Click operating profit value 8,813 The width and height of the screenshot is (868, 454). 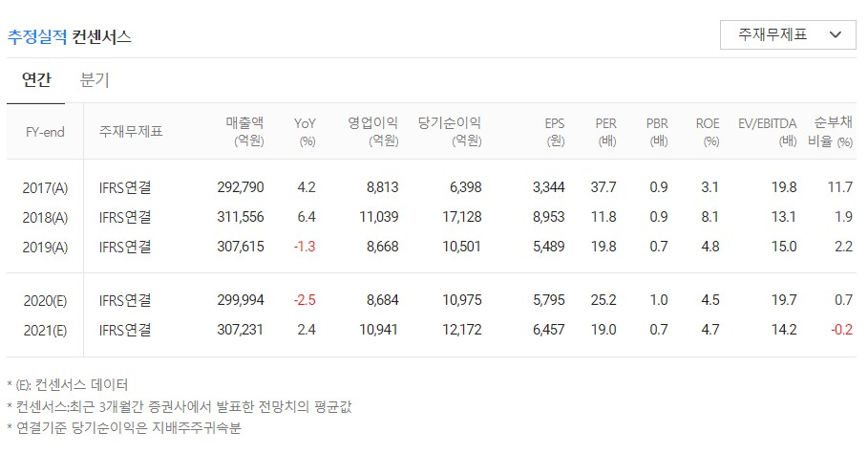point(382,187)
